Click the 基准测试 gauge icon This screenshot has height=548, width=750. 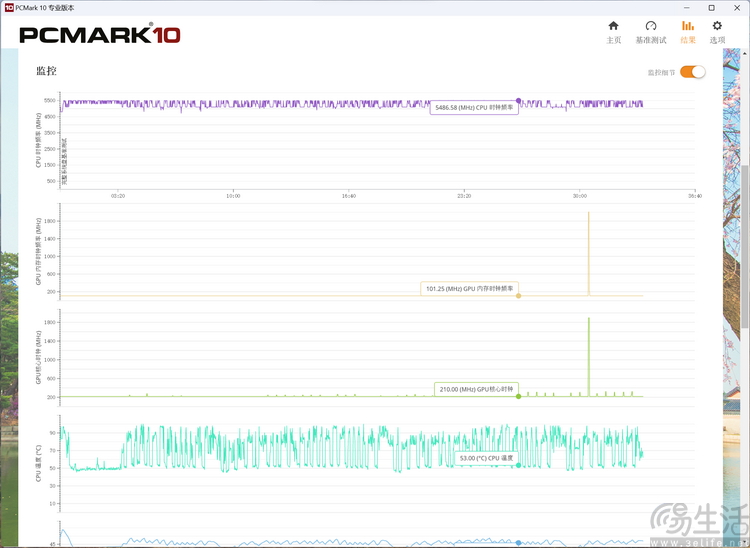click(650, 27)
